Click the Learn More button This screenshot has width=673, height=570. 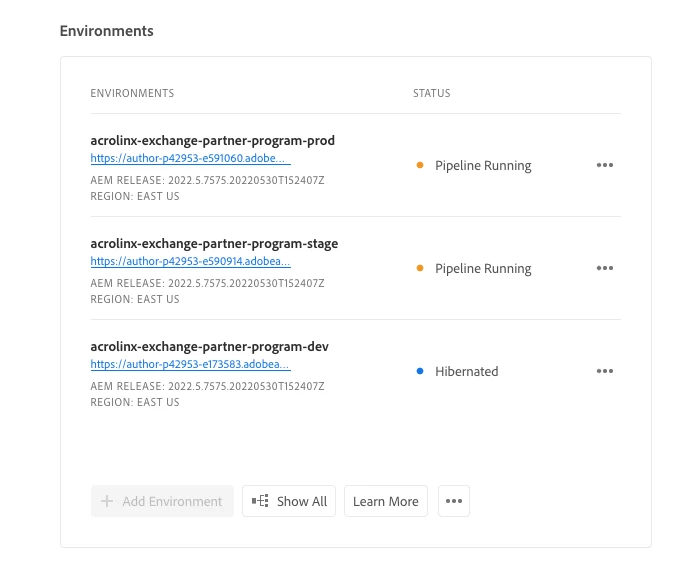click(x=386, y=502)
